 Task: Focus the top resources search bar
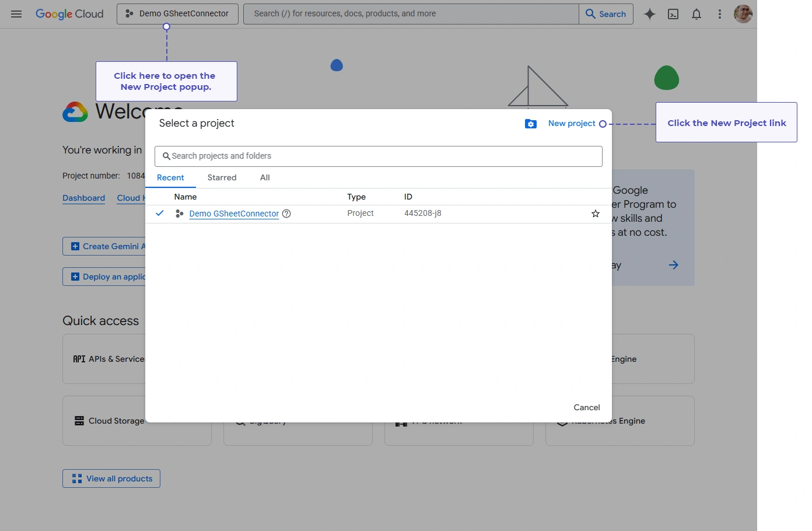point(411,14)
